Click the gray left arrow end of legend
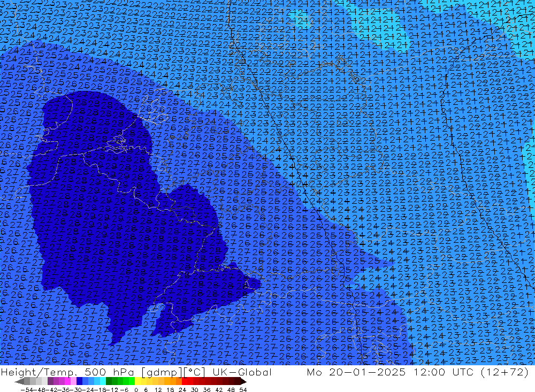The height and width of the screenshot is (392, 535). pyautogui.click(x=19, y=381)
